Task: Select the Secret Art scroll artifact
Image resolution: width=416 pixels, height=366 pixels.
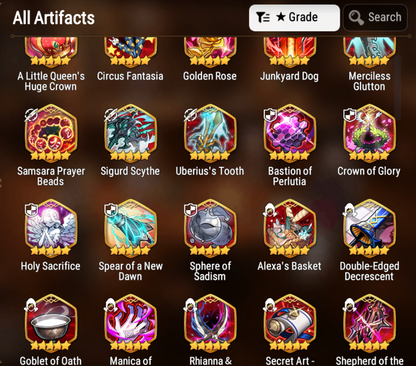Action: [290, 323]
